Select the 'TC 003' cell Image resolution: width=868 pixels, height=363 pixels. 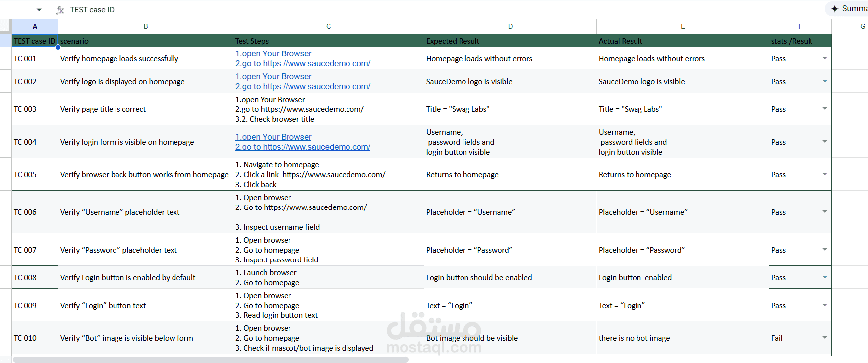pyautogui.click(x=35, y=109)
